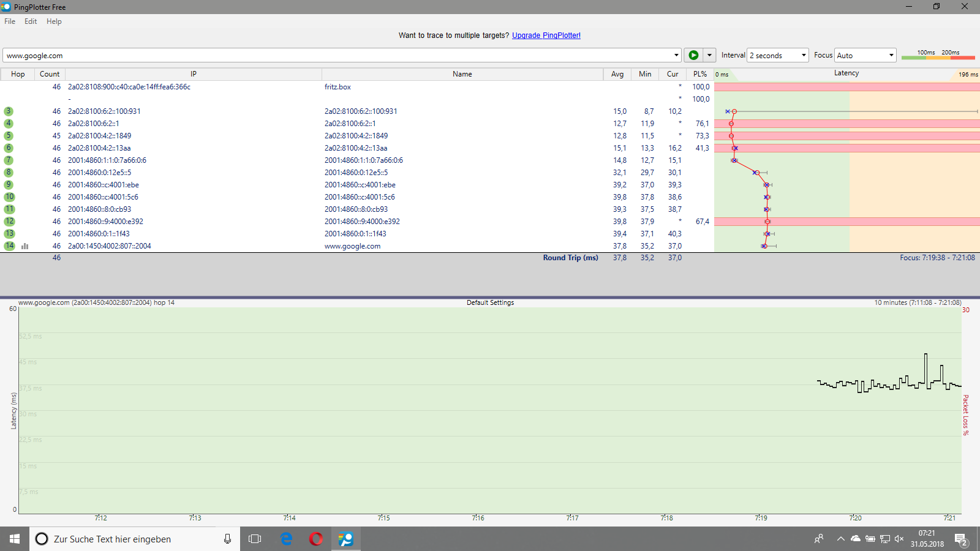Click the Min column header
Image resolution: width=980 pixels, height=551 pixels.
pos(645,74)
